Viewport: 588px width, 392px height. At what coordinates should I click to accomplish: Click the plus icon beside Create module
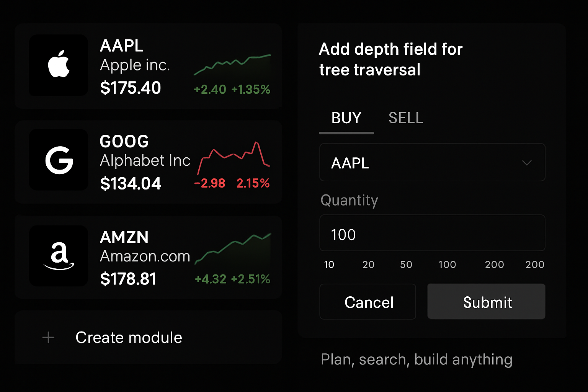(x=48, y=338)
